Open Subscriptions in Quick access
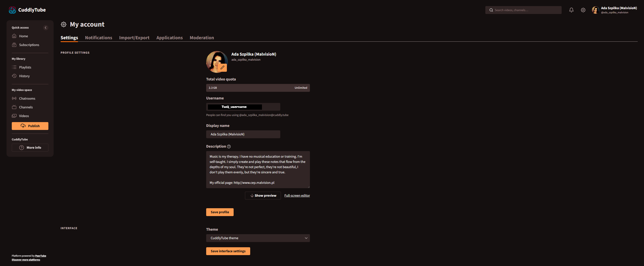 coord(29,45)
